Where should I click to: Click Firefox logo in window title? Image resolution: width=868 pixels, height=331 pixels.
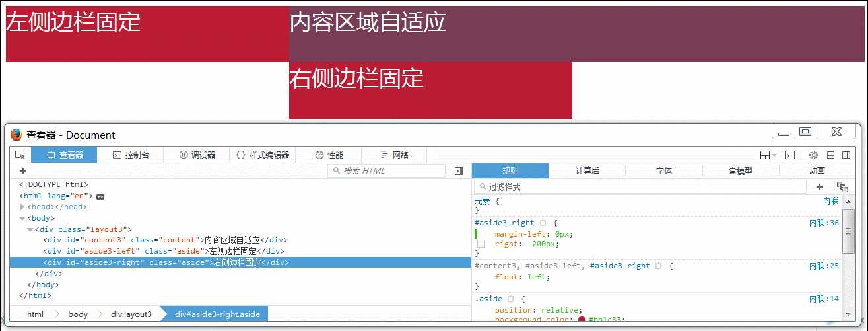click(17, 135)
